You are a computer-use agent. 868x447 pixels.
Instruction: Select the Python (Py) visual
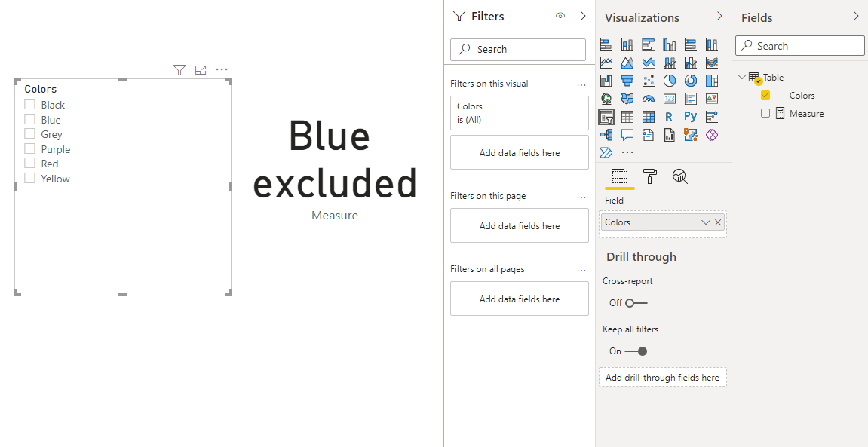690,117
